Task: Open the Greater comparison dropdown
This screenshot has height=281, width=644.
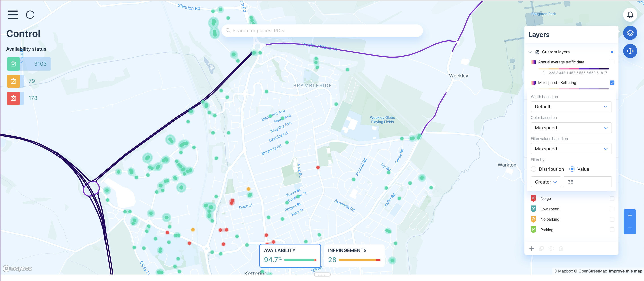Action: pyautogui.click(x=545, y=182)
